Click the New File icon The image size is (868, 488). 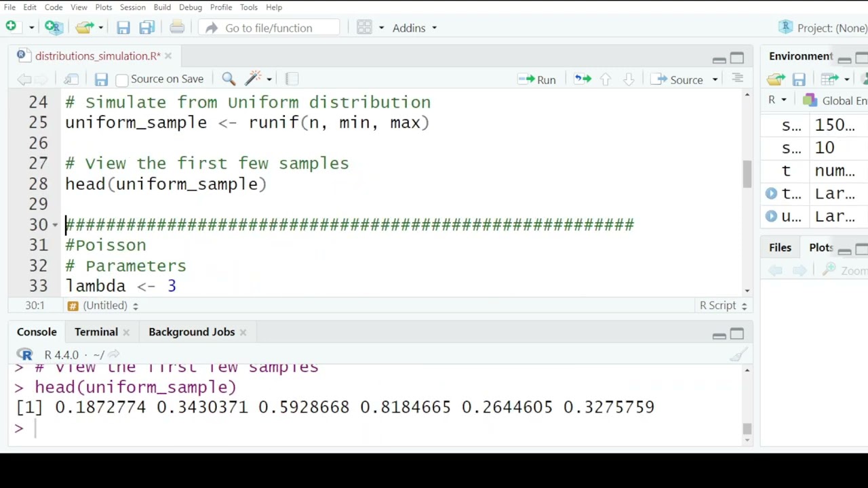click(11, 26)
